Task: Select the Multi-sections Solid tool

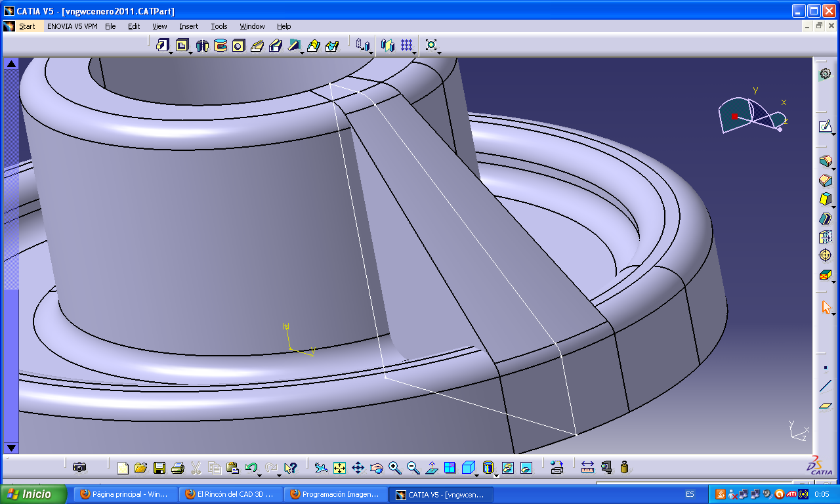Action: (x=314, y=45)
